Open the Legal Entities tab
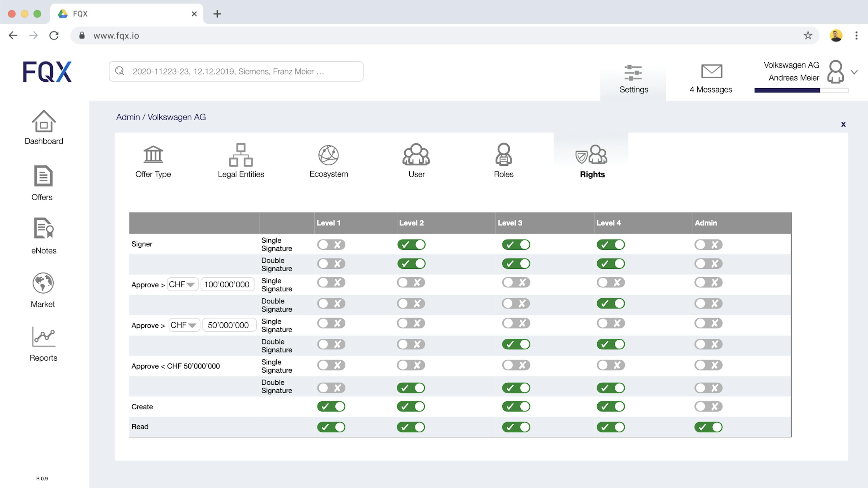 coord(241,161)
